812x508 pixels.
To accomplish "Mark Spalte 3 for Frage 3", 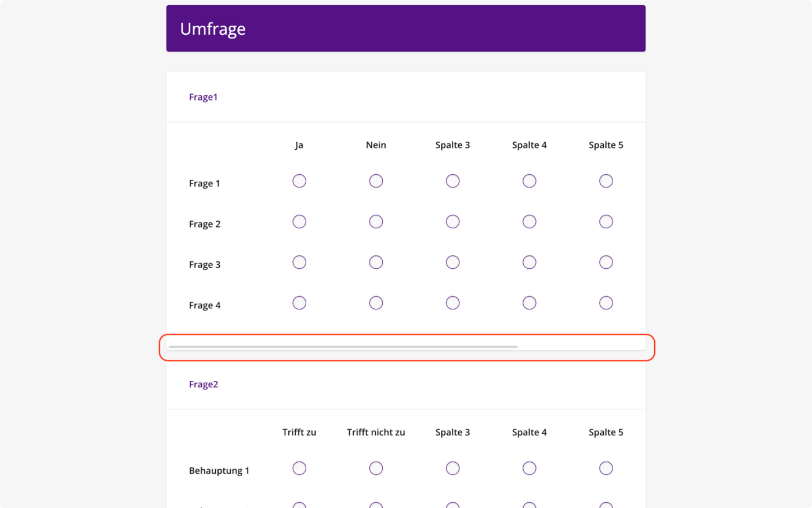I will click(x=452, y=262).
